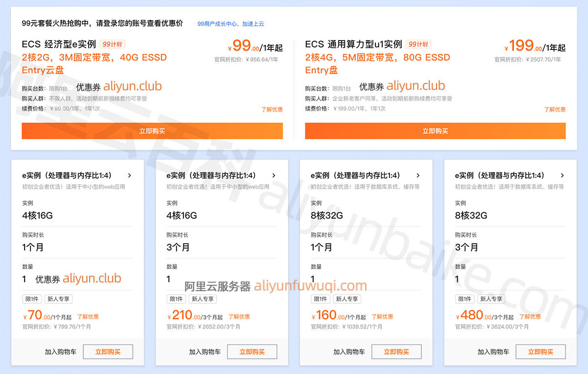This screenshot has height=374, width=588.
Task: Select the ECS 通用算力型u1实例 title
Action: (353, 44)
